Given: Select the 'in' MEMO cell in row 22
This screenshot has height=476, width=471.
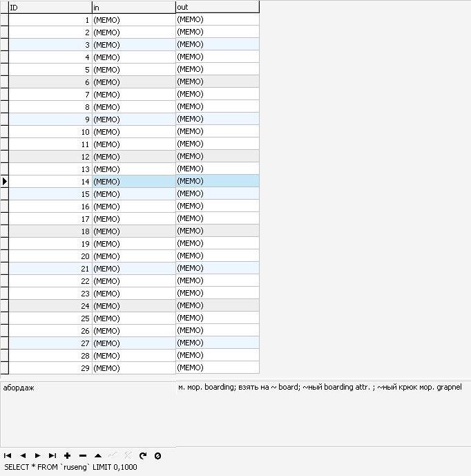Looking at the screenshot, I should pos(134,281).
